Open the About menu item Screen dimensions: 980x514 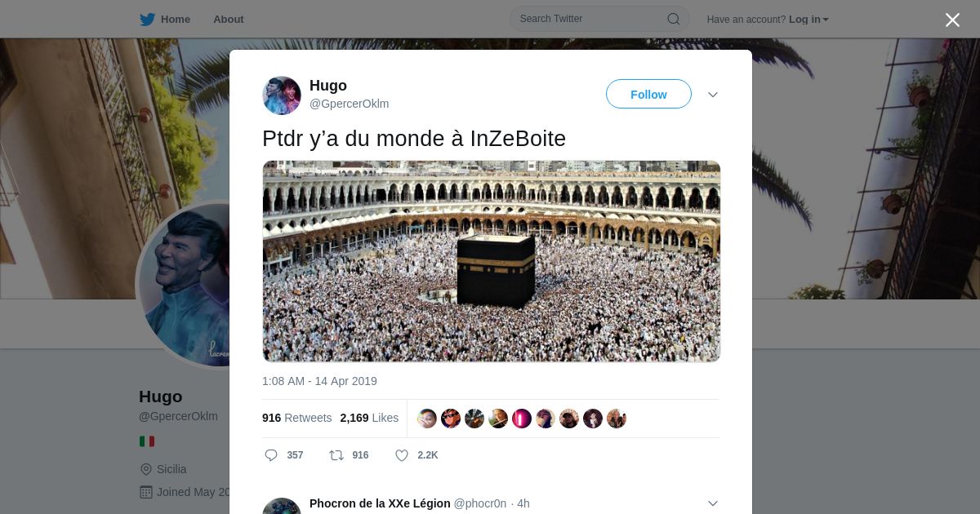pos(229,19)
